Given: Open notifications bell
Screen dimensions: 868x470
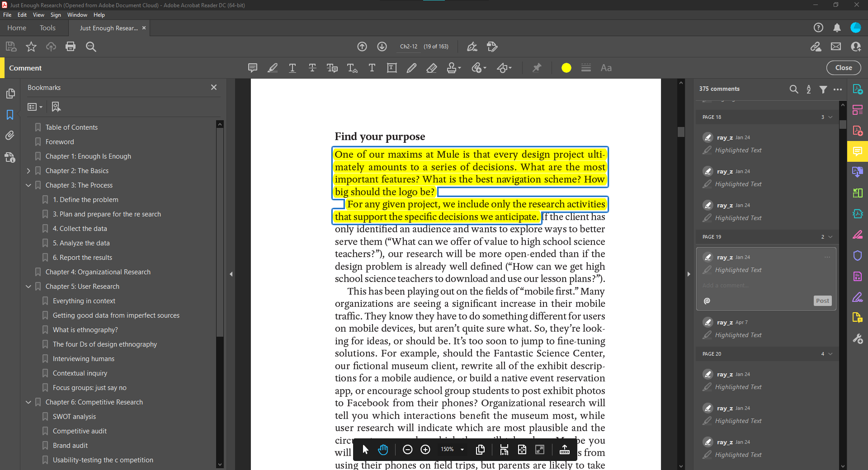Looking at the screenshot, I should (837, 28).
